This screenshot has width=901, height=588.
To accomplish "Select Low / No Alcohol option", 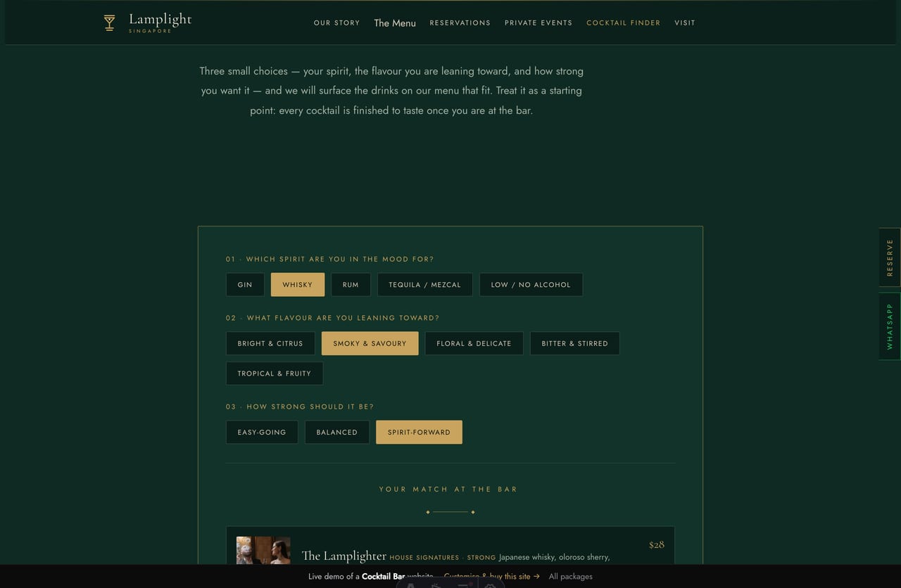I will tap(531, 285).
